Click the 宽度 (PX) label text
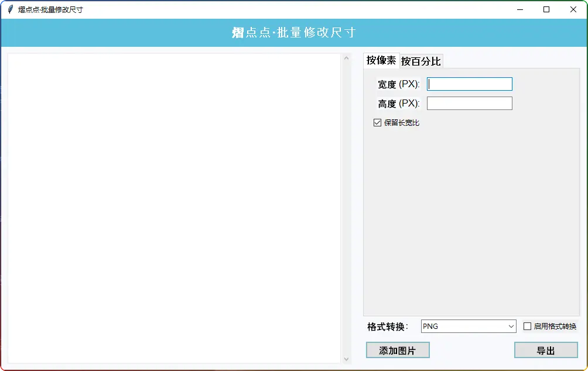 point(398,84)
